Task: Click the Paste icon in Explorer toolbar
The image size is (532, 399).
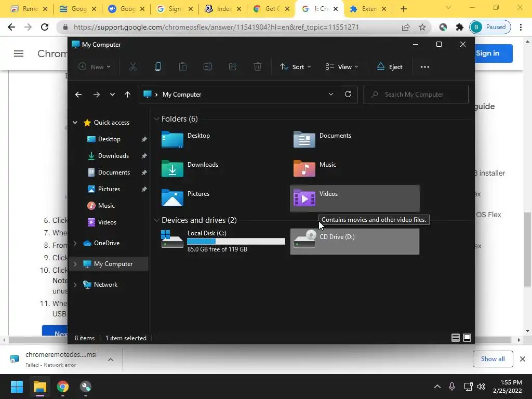Action: (182, 67)
